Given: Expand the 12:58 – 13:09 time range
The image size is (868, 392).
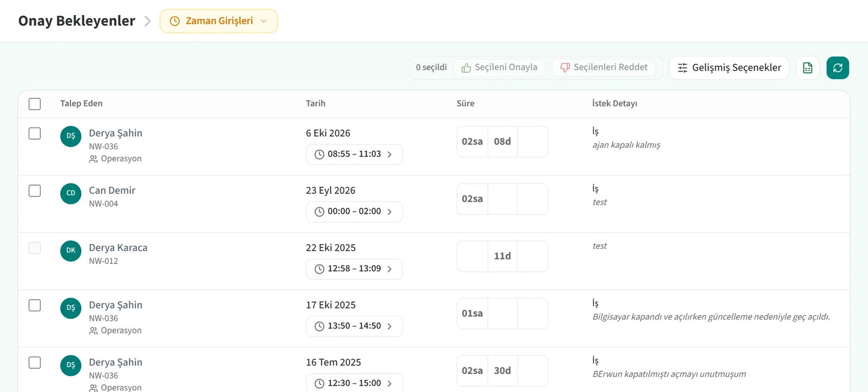Looking at the screenshot, I should pyautogui.click(x=354, y=269).
